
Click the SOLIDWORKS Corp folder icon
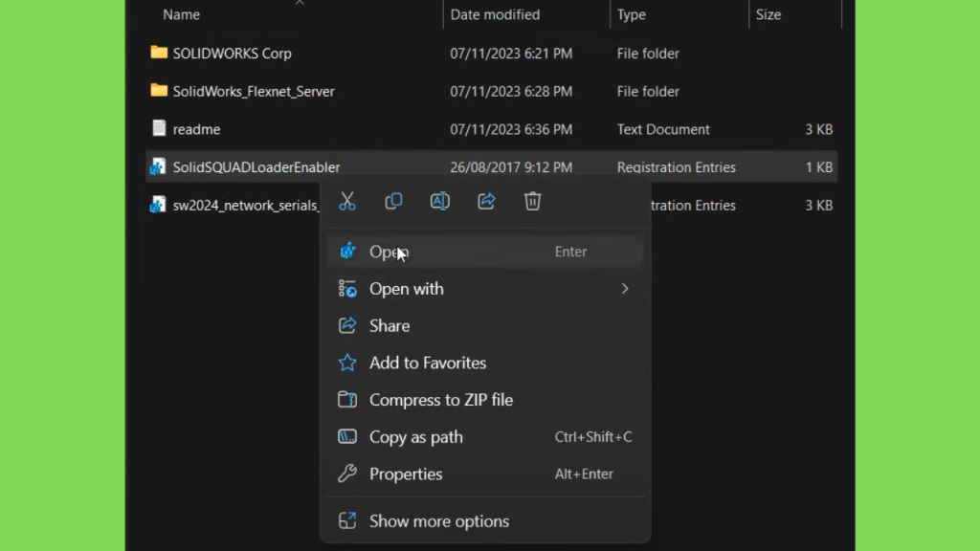[159, 53]
